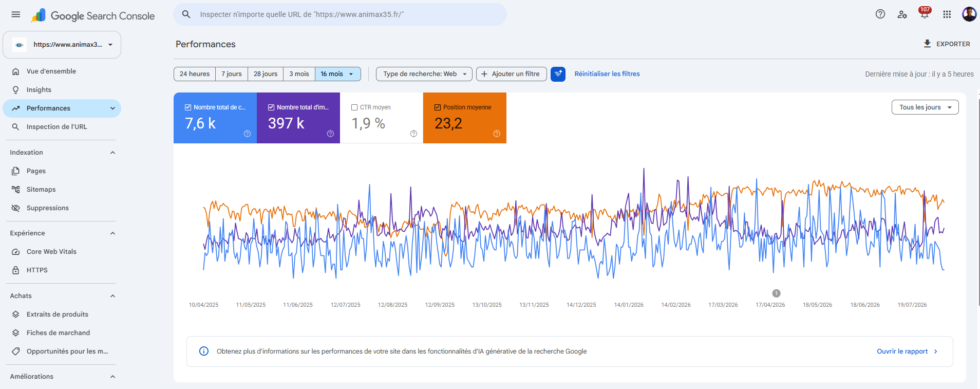
Task: Click the Sitemaps icon in sidebar
Action: point(16,190)
